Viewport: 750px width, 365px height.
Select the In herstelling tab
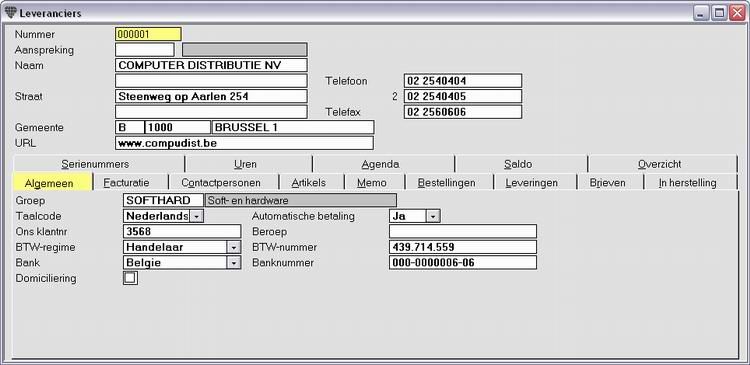point(691,182)
